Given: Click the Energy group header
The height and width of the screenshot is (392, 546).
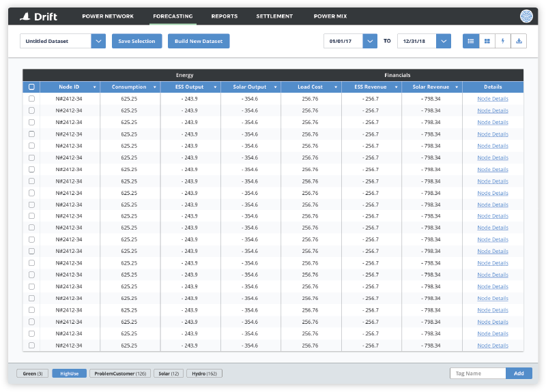Looking at the screenshot, I should [x=184, y=75].
